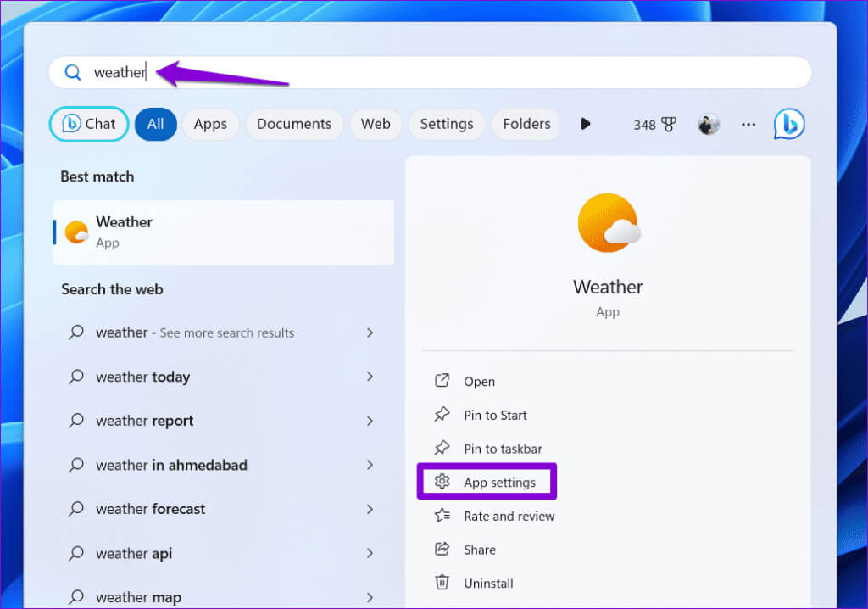Image resolution: width=868 pixels, height=609 pixels.
Task: Choose Share for the Weather app
Action: point(480,550)
